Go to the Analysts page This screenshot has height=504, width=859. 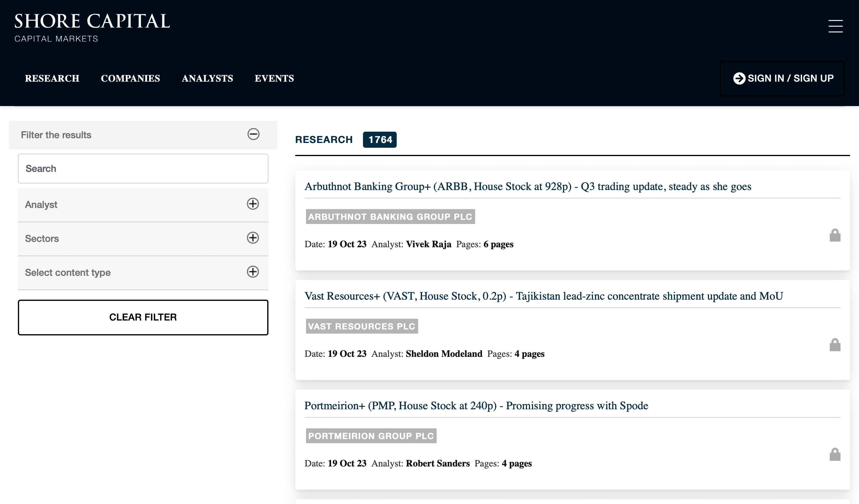coord(207,78)
